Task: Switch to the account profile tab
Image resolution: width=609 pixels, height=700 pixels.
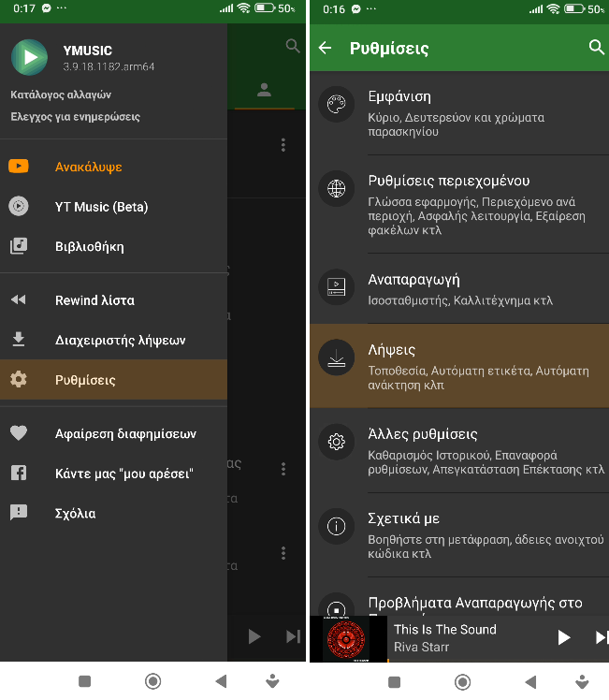Action: (264, 90)
